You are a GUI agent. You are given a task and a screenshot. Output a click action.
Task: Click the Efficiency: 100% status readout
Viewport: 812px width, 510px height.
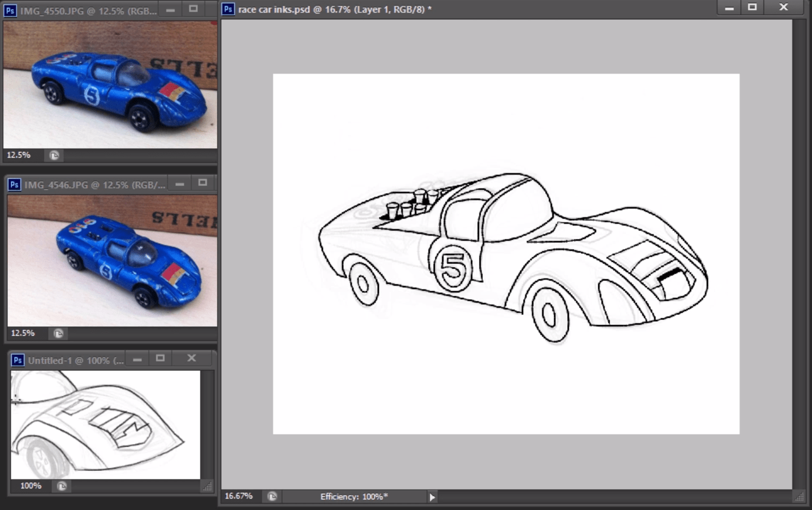(354, 496)
